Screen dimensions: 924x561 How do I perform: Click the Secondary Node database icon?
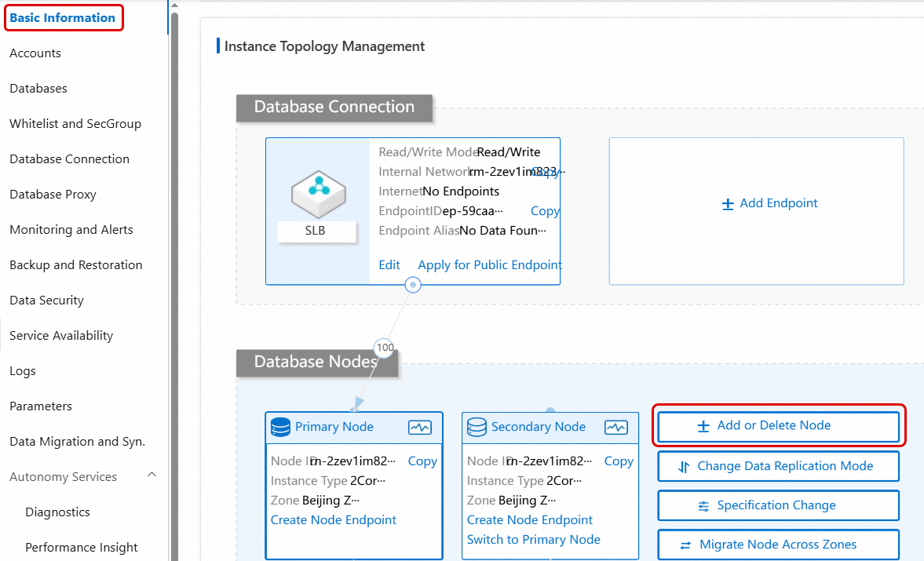(x=477, y=427)
